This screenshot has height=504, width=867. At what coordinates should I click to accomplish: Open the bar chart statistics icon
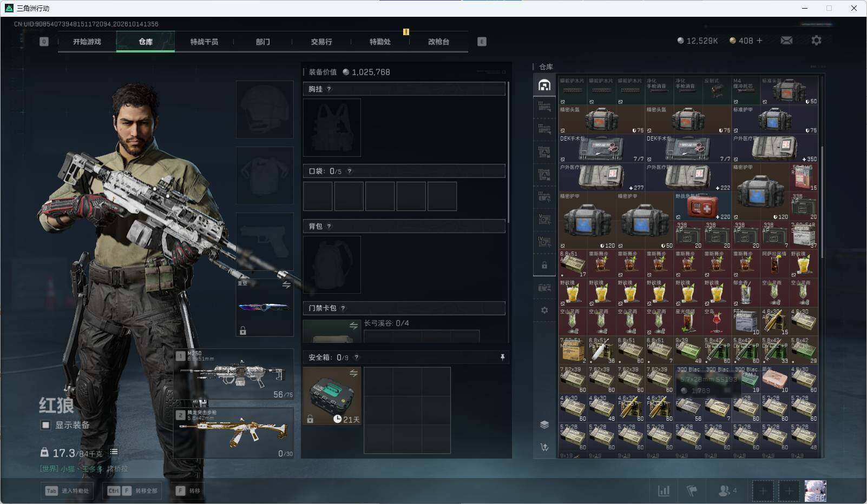664,490
